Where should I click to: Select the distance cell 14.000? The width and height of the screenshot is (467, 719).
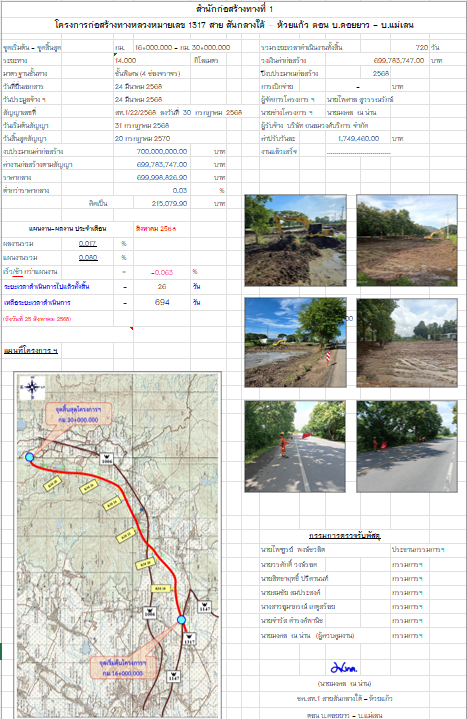tap(126, 60)
